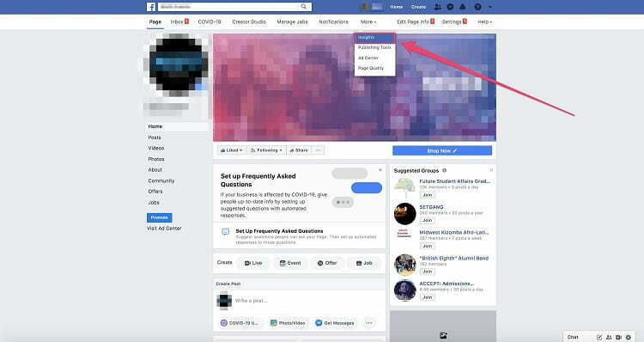Join Midwest Kizomba Afro-Latin group
This screenshot has width=644, height=342.
[x=427, y=246]
